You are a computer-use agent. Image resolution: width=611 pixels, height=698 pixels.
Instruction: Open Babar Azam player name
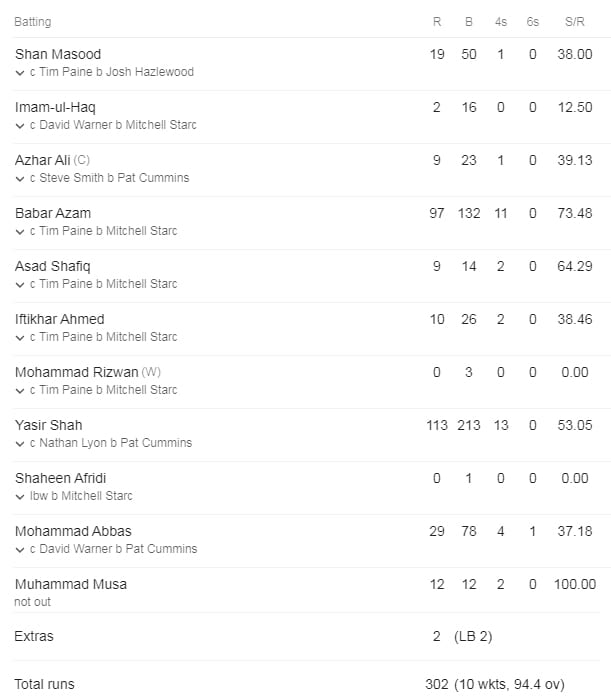coord(53,213)
